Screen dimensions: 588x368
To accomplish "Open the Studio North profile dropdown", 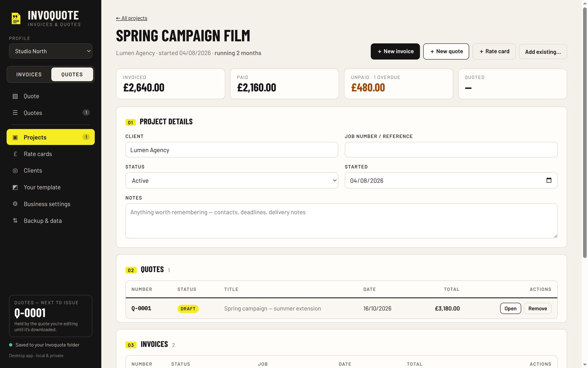I will point(51,51).
